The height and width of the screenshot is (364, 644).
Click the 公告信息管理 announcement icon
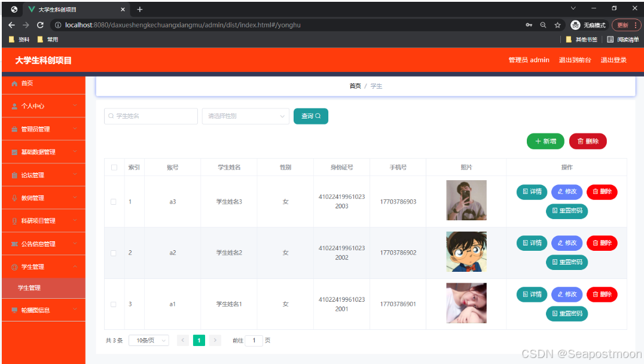(13, 243)
